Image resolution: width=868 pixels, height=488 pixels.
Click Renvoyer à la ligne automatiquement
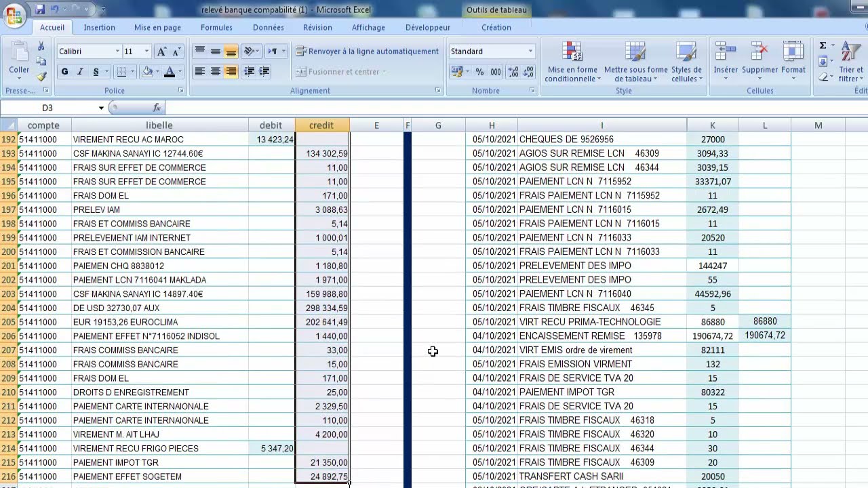click(x=368, y=52)
